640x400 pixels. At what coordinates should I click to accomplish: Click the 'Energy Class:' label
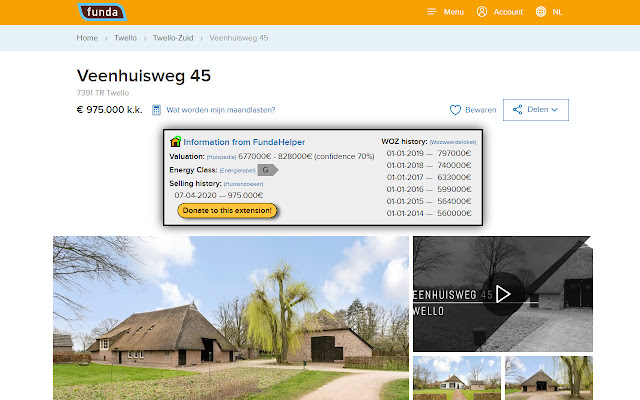click(x=193, y=170)
